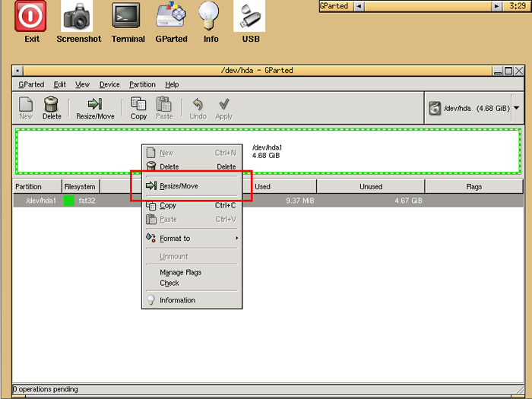Click the /dev/hda1 4.68 GiB partition graphic
Viewport: 532px width, 399px height.
[268, 151]
